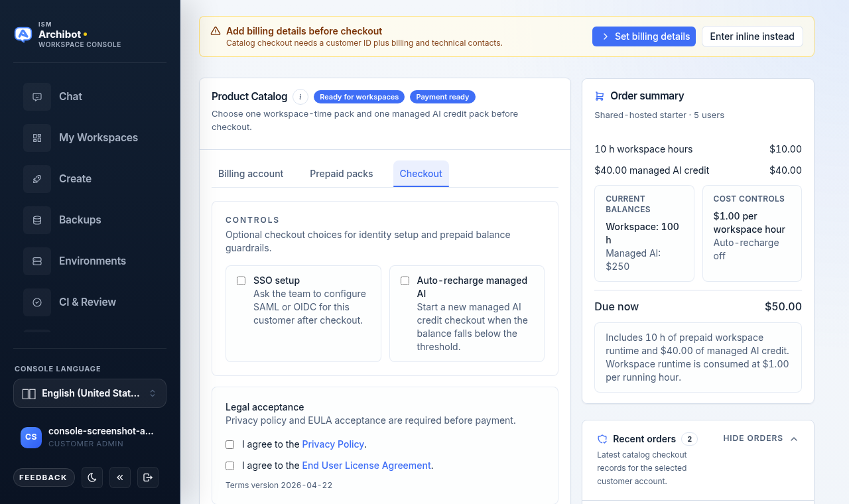Click the Feedback button
849x504 pixels.
click(44, 477)
